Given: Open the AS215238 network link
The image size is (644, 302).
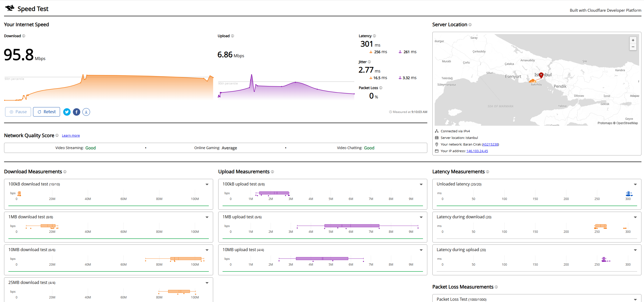Looking at the screenshot, I should coord(490,145).
